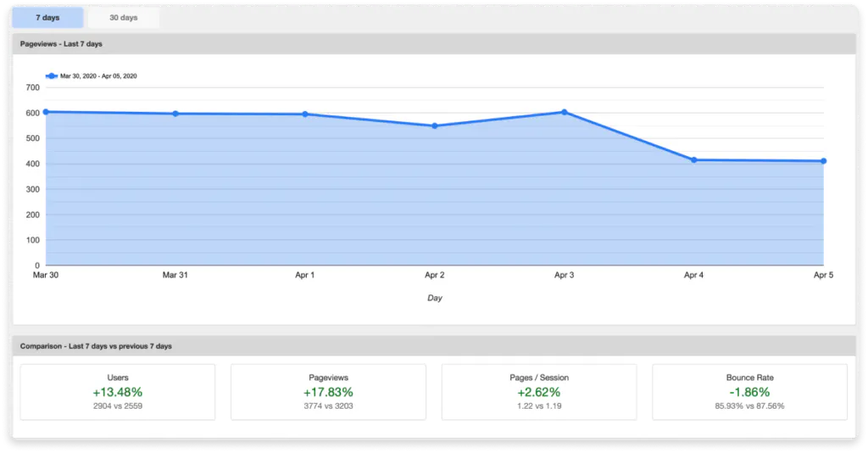Click the Apr 1 chart data point
The width and height of the screenshot is (868, 453).
(305, 115)
